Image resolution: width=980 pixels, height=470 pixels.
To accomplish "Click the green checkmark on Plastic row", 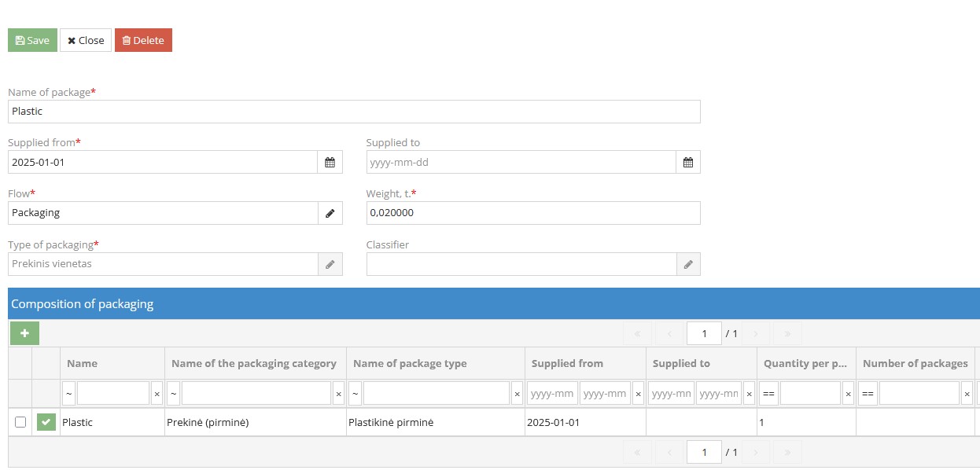I will tap(46, 422).
